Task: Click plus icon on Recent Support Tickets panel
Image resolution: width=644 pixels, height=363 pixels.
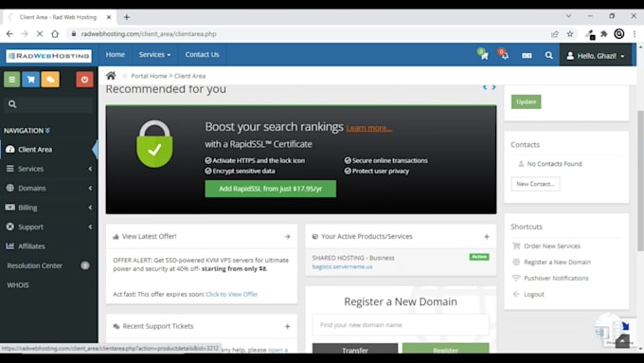Action: pos(287,326)
